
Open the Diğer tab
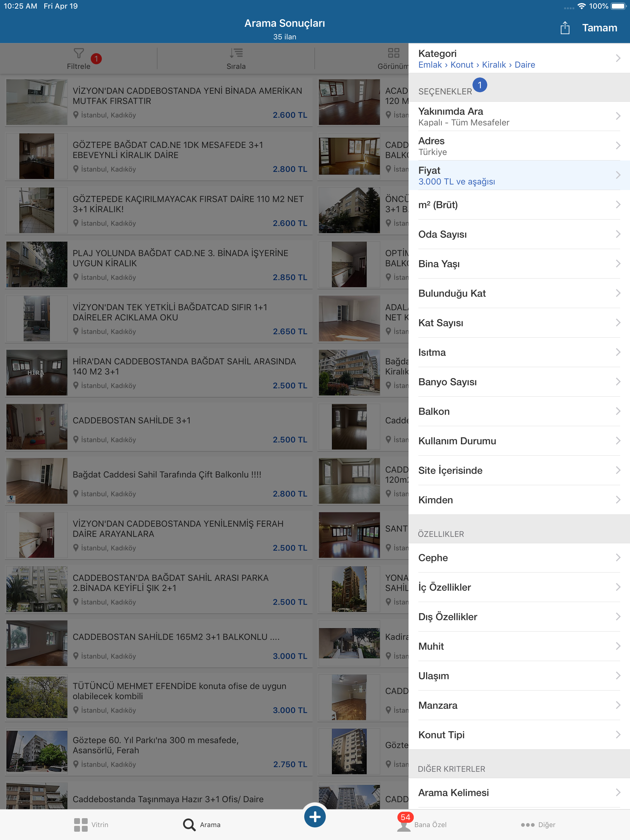pyautogui.click(x=538, y=825)
